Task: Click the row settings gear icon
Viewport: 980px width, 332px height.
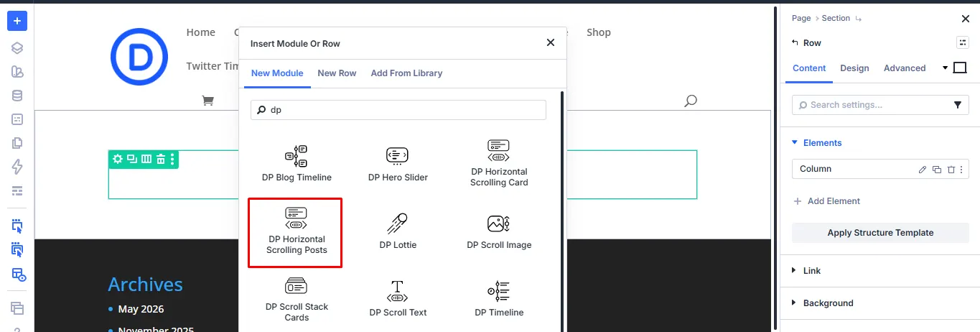Action: tap(118, 160)
